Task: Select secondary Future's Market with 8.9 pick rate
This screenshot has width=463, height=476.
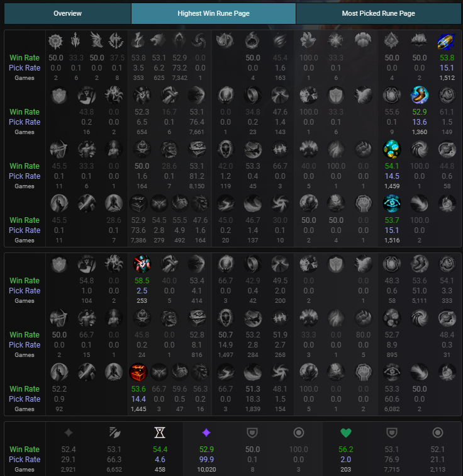Action: click(x=392, y=318)
